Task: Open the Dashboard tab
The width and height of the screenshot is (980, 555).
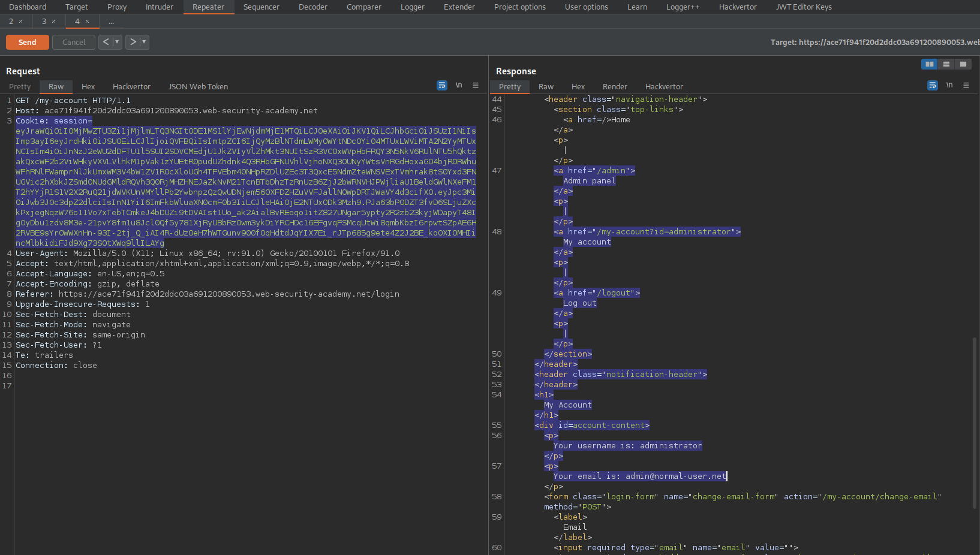Action: coord(28,7)
